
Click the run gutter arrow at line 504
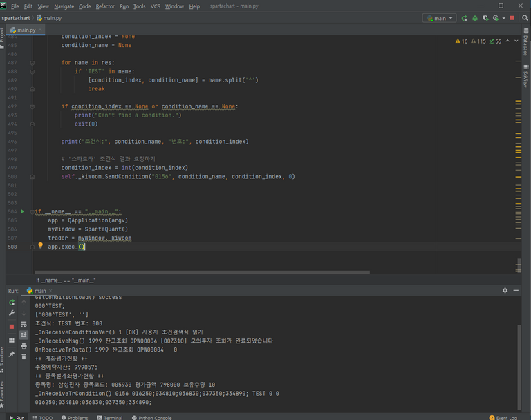pyautogui.click(x=23, y=211)
